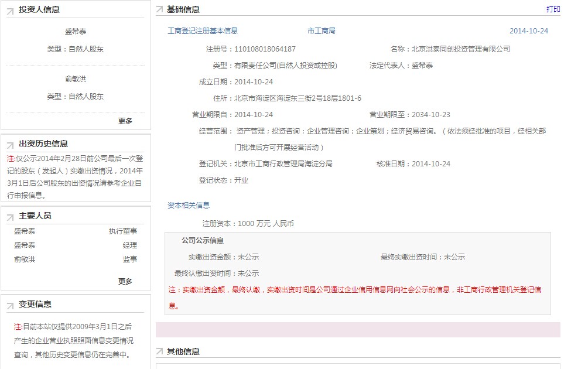Click arrow icon beside 变更信息 header
Screen dimensions: 588x369
(x=11, y=305)
